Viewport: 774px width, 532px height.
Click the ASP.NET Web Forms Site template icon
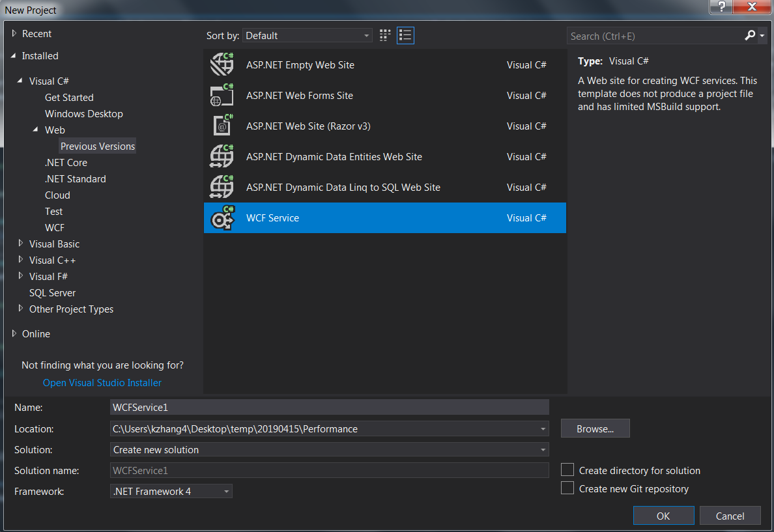[222, 95]
